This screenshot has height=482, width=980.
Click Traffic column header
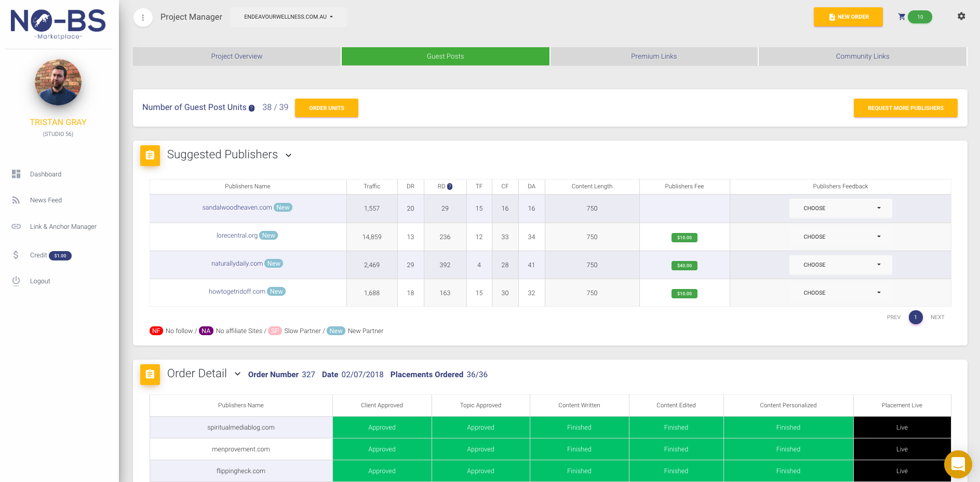click(x=372, y=186)
